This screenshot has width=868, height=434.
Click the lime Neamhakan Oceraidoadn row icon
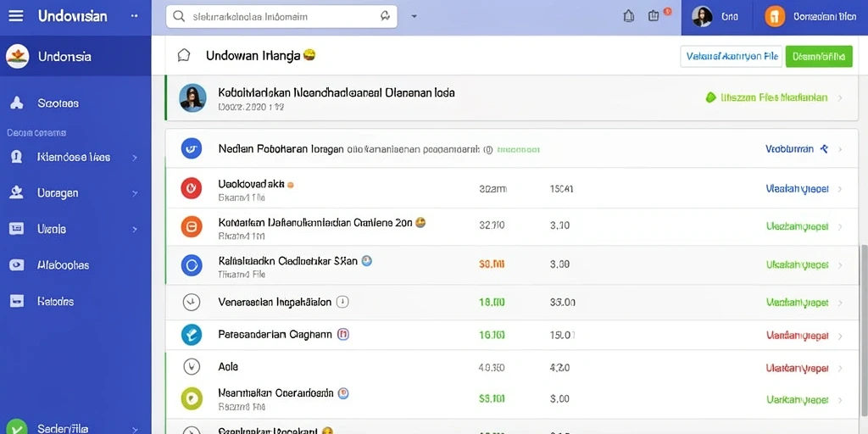click(192, 398)
